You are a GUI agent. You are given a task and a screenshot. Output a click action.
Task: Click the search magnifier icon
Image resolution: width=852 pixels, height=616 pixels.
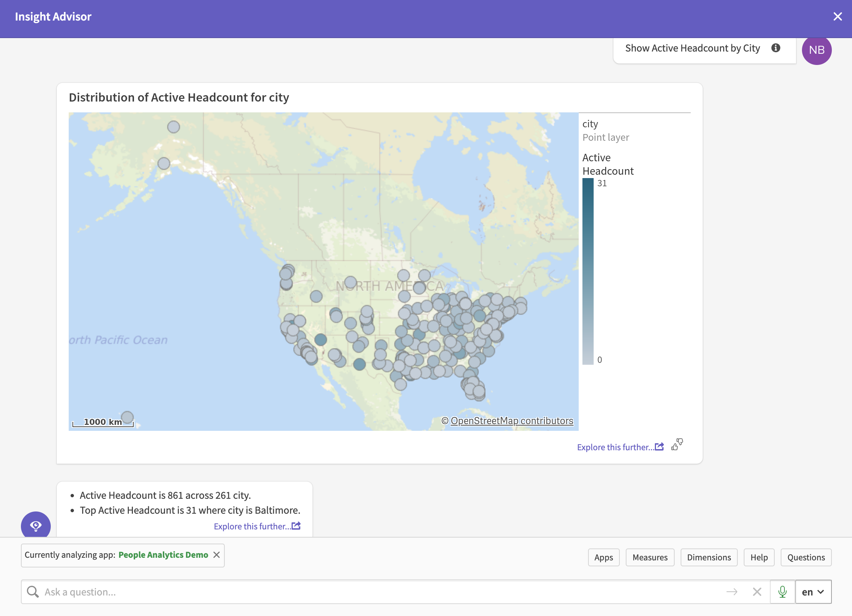33,592
